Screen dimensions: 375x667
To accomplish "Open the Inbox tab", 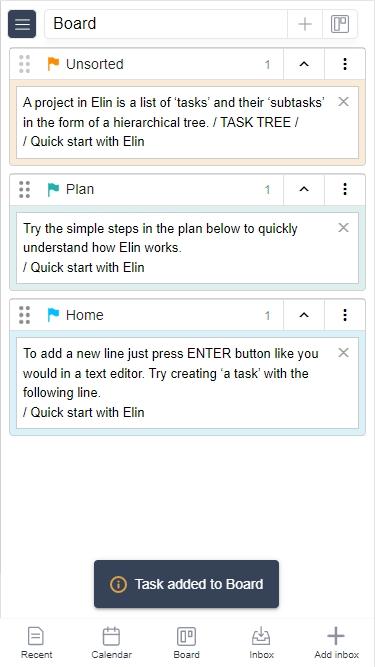I will tap(261, 642).
